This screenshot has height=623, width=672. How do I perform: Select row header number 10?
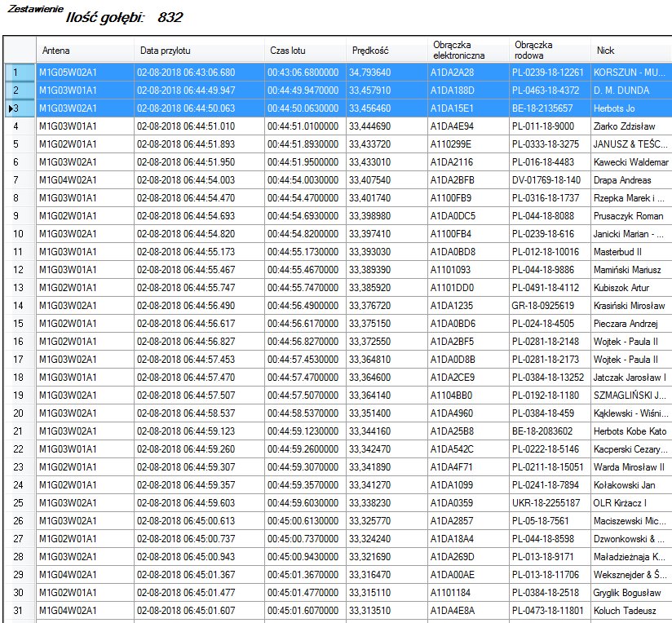click(x=20, y=234)
